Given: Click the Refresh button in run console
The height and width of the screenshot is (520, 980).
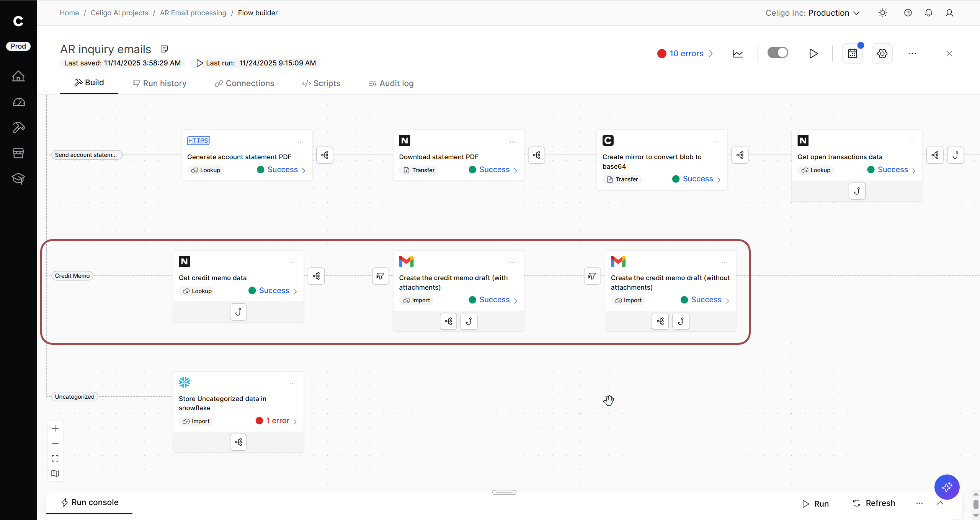Looking at the screenshot, I should (x=874, y=503).
